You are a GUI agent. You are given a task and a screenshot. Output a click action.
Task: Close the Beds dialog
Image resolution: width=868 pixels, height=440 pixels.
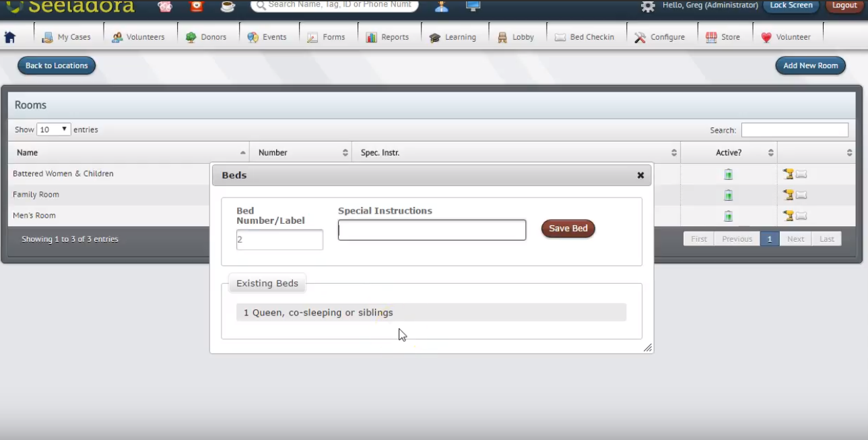coord(640,175)
